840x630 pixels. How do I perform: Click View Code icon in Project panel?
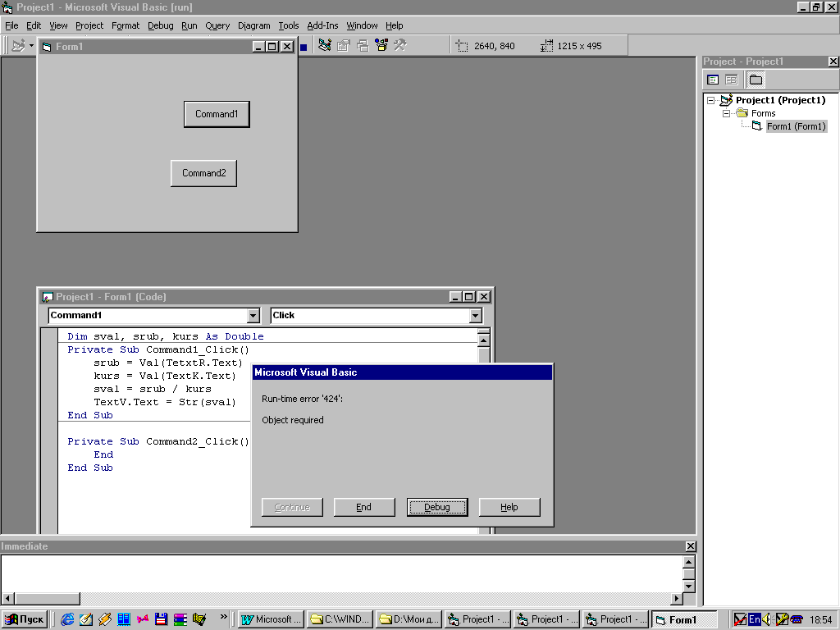click(713, 80)
